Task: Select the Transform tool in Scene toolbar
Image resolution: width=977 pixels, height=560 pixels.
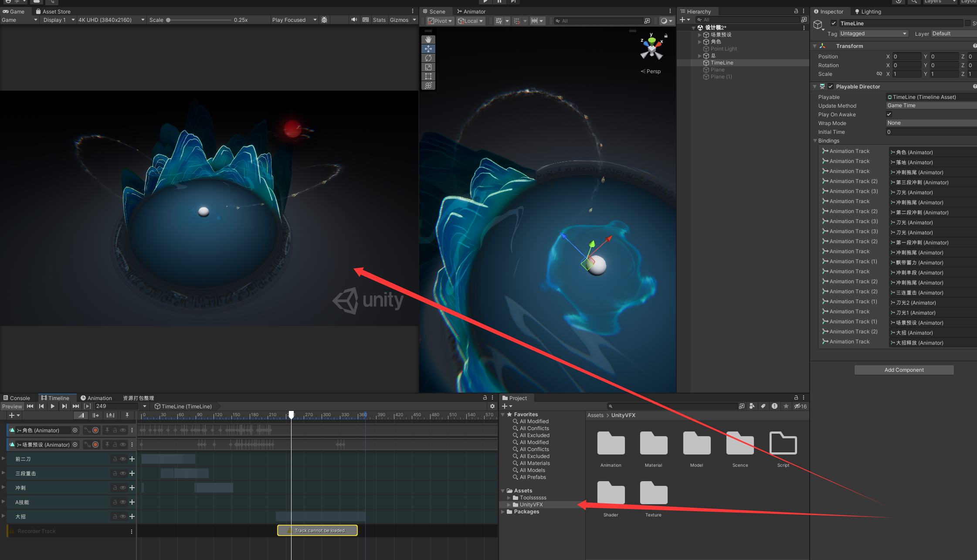Action: tap(428, 85)
